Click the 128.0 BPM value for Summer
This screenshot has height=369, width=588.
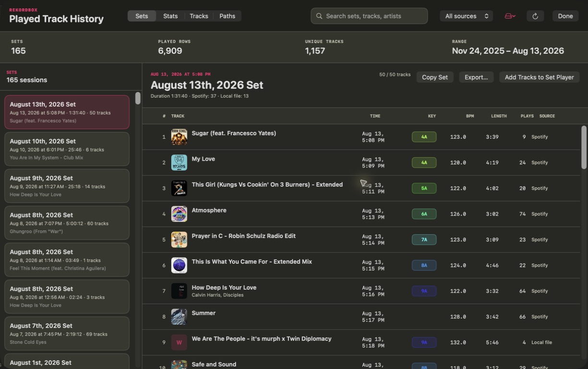pyautogui.click(x=458, y=317)
